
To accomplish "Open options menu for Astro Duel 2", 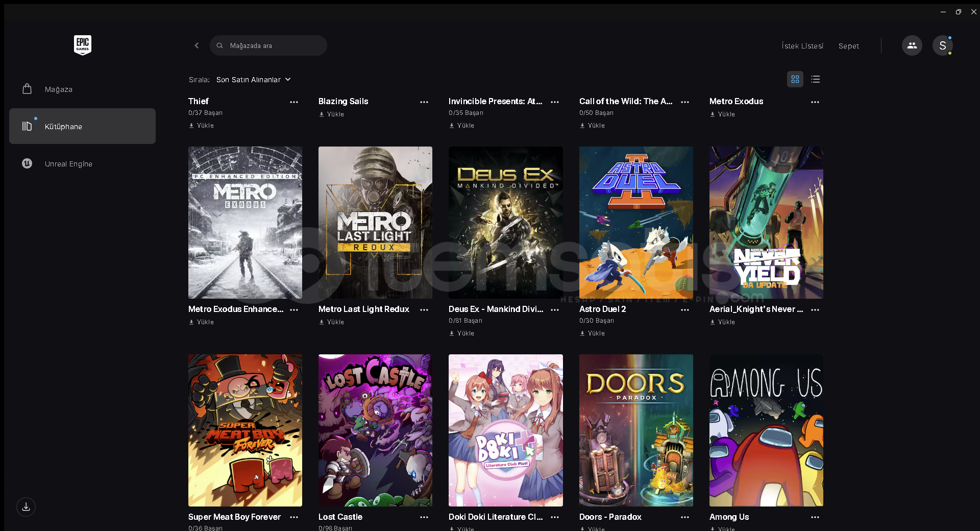I will [x=685, y=310].
